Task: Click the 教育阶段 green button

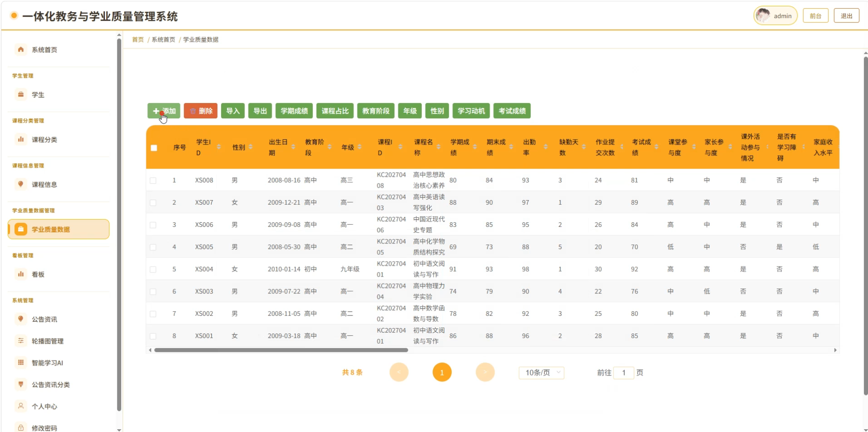Action: (376, 111)
